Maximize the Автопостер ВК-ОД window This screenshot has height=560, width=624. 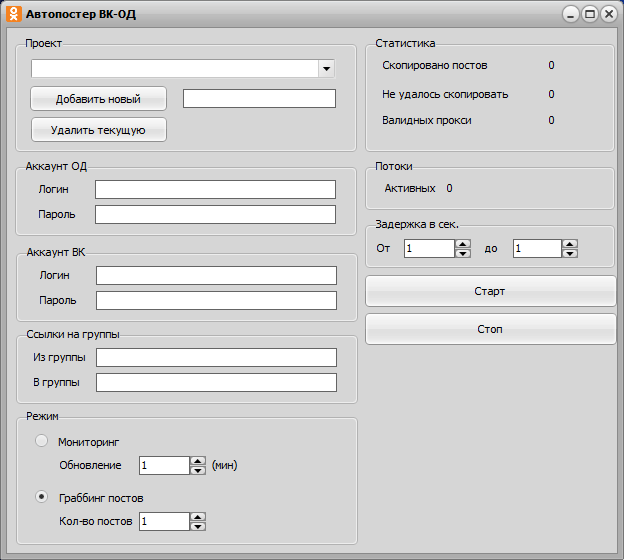[590, 14]
